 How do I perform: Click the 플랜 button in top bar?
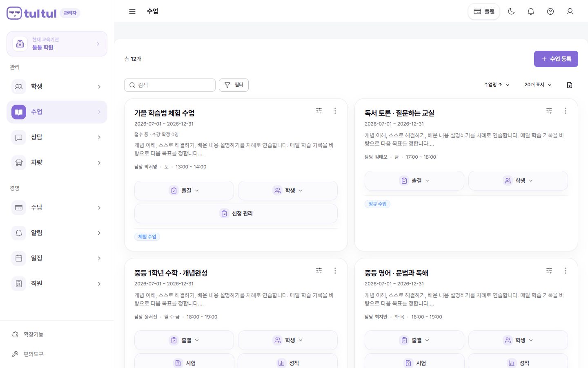coord(484,11)
